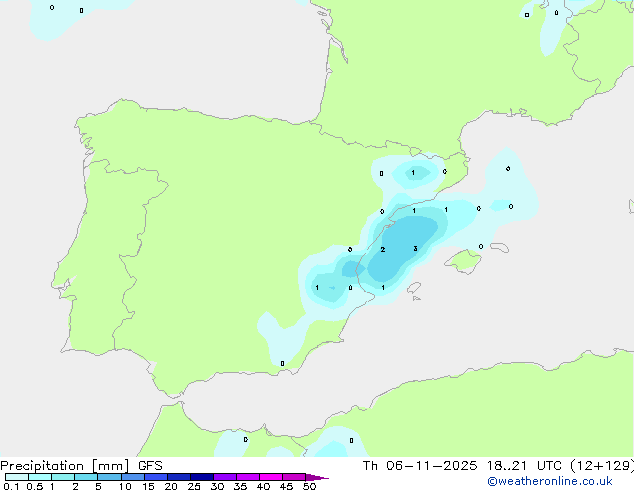Pick the 15–20 mm legend color swatch

click(156, 477)
